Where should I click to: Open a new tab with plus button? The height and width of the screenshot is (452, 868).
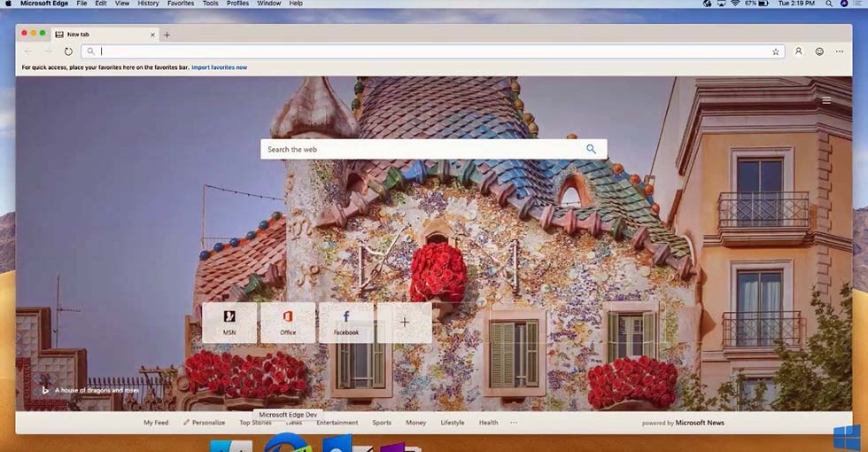167,35
